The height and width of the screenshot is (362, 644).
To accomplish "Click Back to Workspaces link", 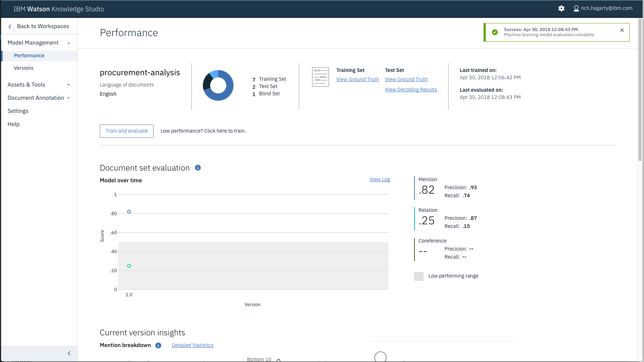I will (x=43, y=26).
